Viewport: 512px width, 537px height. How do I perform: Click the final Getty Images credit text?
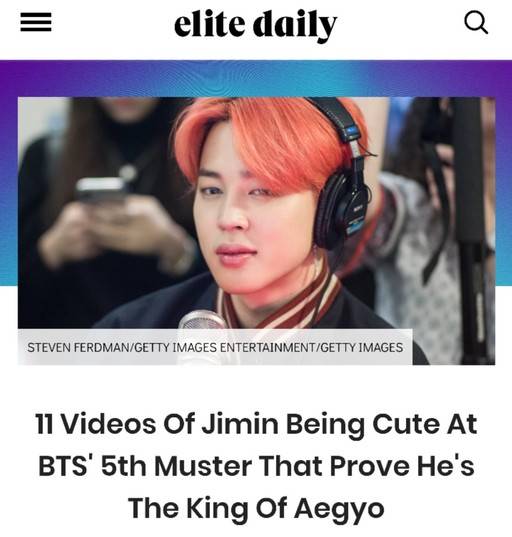pyautogui.click(x=361, y=348)
